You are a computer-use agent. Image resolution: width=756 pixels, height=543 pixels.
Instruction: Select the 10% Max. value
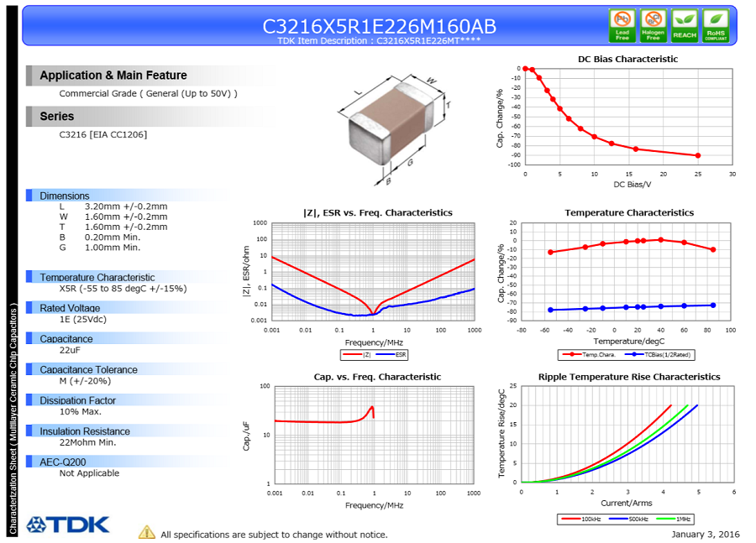[80, 412]
